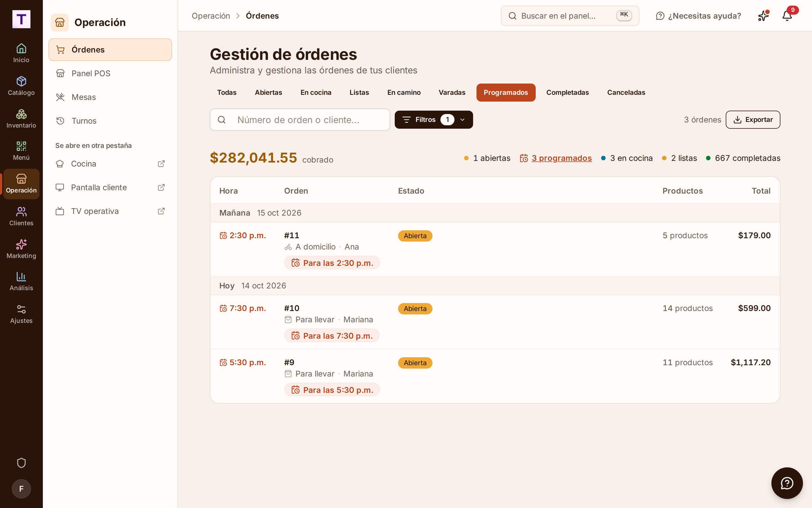Viewport: 812px width, 508px height.
Task: Open the Inventario section
Action: 21,118
